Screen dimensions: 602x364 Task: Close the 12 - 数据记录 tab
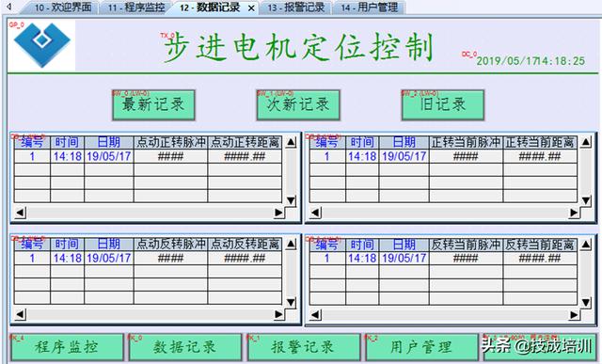point(251,8)
